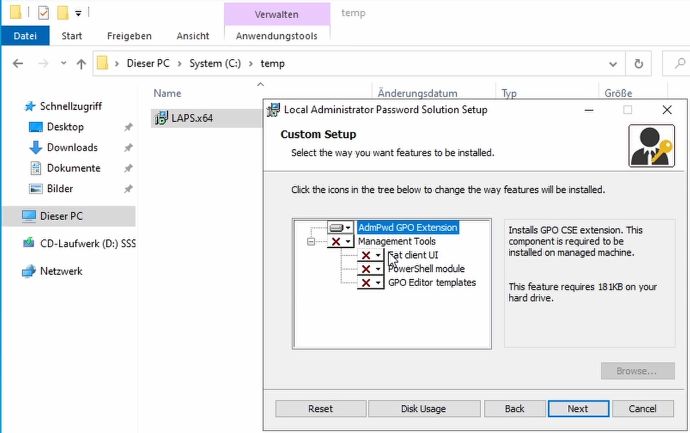Sort files by Name column
This screenshot has width=690, height=433.
pyautogui.click(x=167, y=93)
